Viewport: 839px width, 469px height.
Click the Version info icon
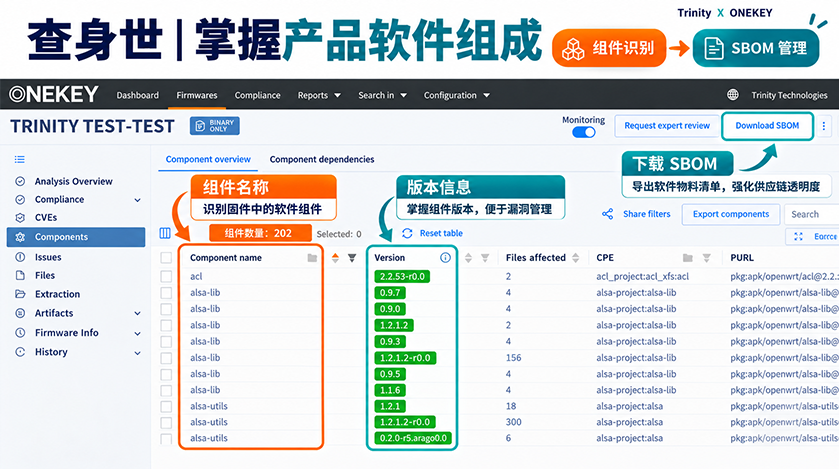(x=445, y=258)
